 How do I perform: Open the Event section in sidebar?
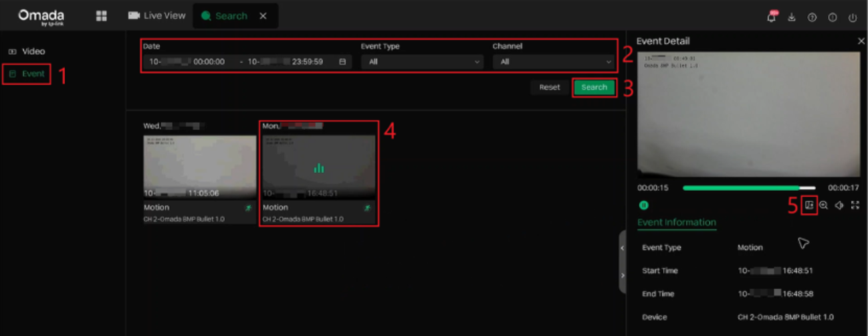tap(27, 74)
